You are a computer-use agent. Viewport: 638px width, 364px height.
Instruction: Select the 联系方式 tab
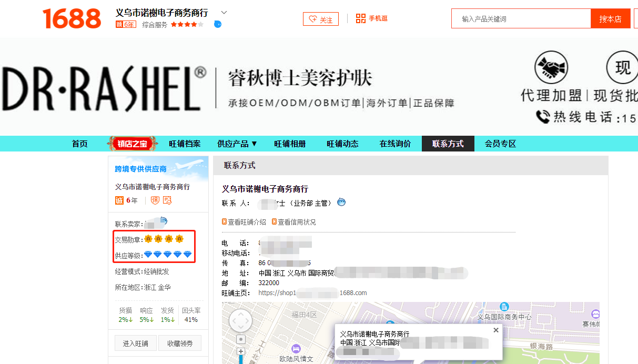click(x=448, y=144)
